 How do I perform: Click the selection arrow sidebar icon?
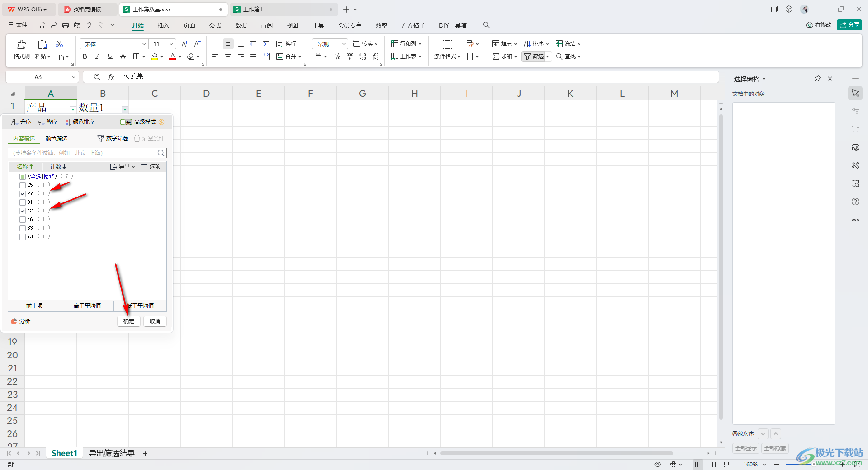855,93
